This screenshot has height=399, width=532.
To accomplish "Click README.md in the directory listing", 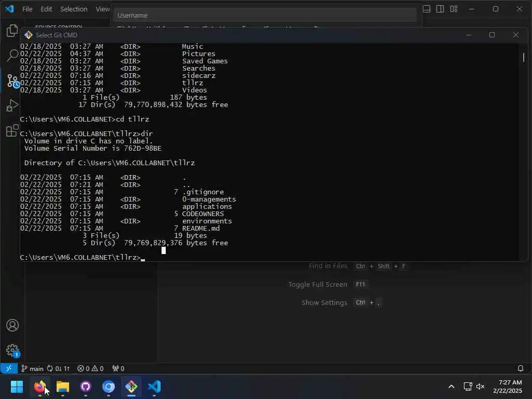I will [201, 229].
